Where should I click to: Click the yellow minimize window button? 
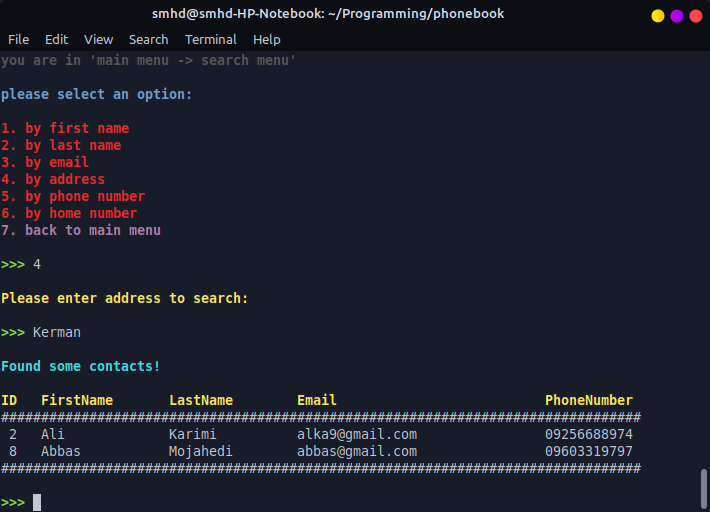[x=657, y=16]
